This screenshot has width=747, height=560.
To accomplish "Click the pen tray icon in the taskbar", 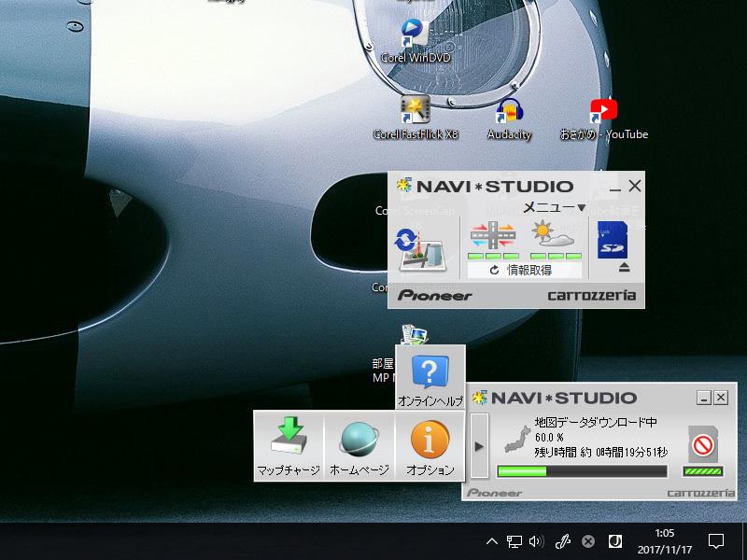I will [x=563, y=541].
